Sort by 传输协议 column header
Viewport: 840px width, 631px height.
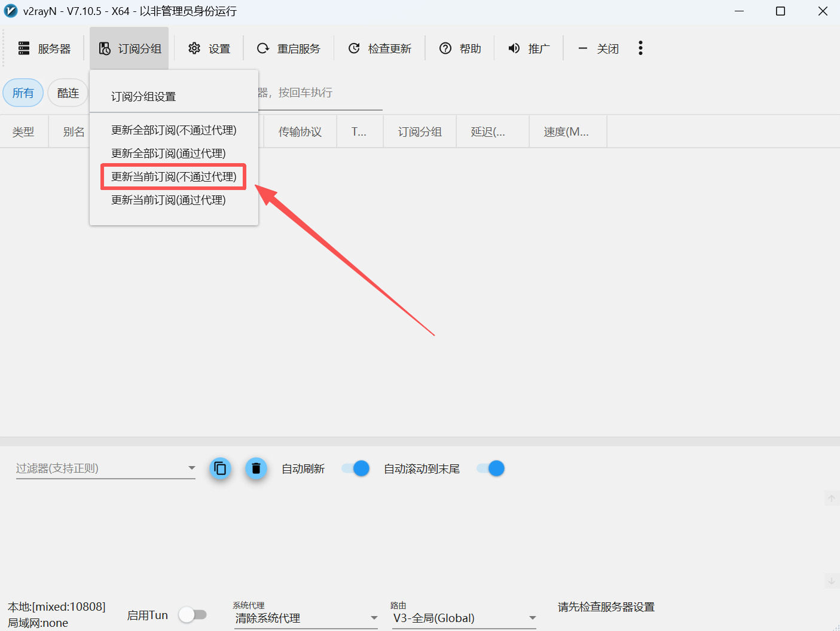coord(300,131)
